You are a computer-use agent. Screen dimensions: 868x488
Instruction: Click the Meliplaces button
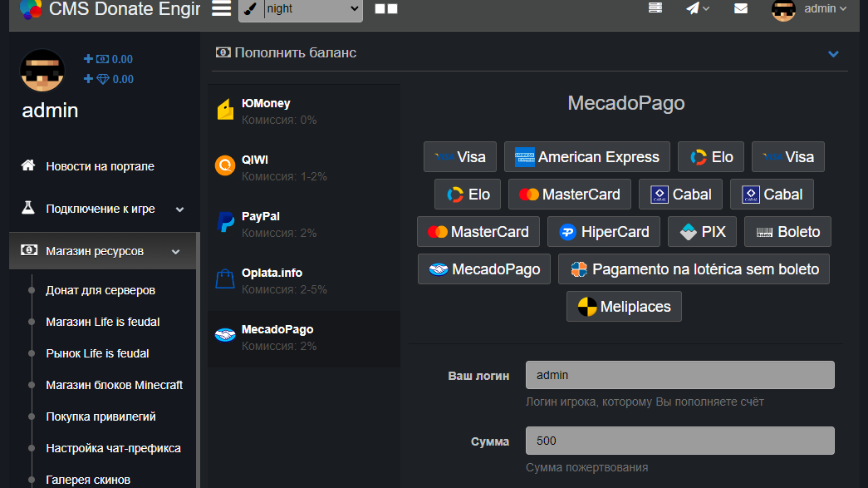click(x=624, y=307)
